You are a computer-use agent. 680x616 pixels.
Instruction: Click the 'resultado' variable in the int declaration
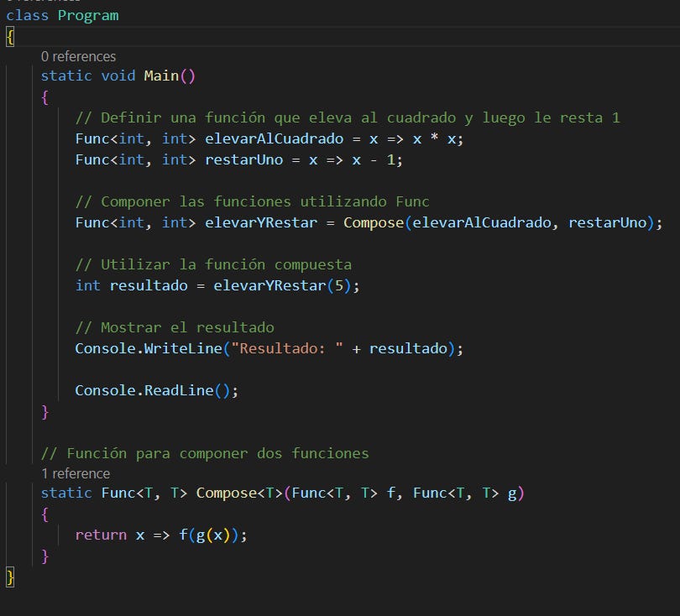click(x=149, y=285)
